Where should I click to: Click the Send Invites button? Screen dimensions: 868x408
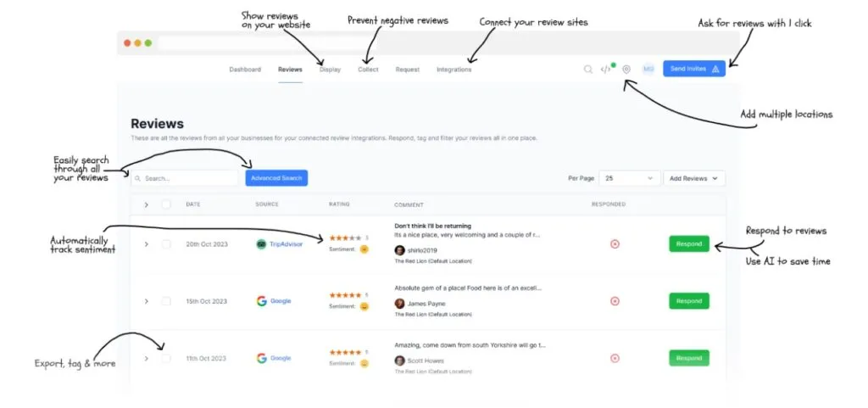click(693, 69)
